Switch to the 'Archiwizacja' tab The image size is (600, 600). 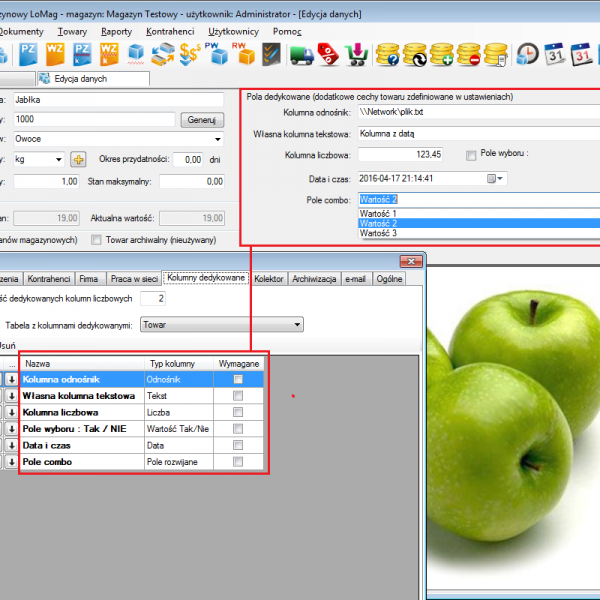click(x=313, y=279)
